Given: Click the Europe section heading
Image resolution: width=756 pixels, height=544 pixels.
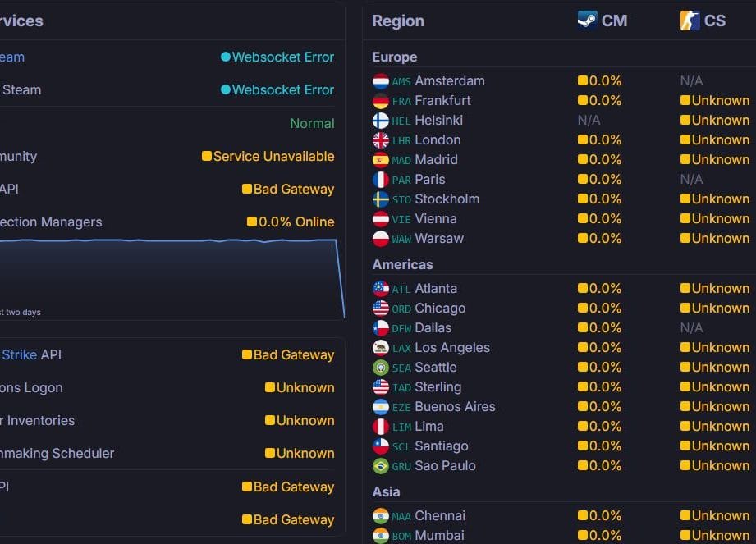Looking at the screenshot, I should click(394, 57).
